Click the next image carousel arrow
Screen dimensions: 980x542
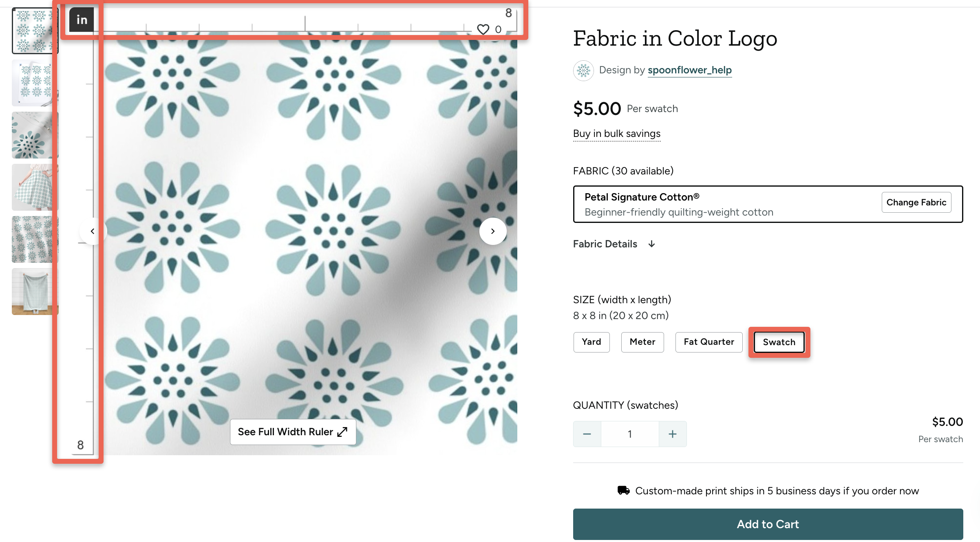point(493,231)
